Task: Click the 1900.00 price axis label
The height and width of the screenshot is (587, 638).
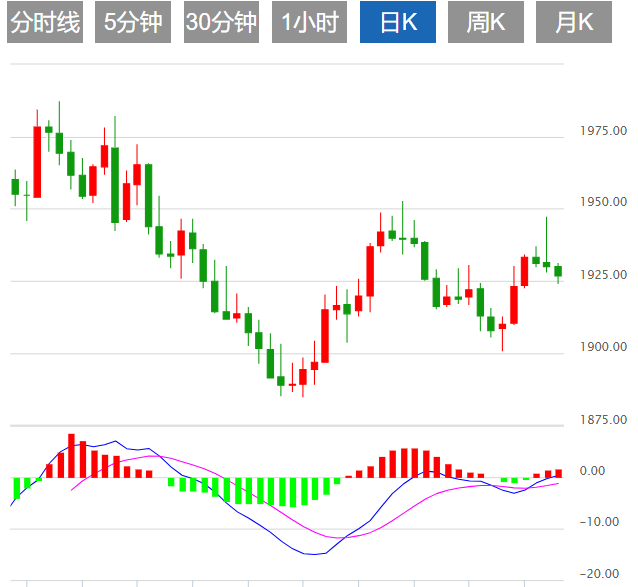Action: 603,347
